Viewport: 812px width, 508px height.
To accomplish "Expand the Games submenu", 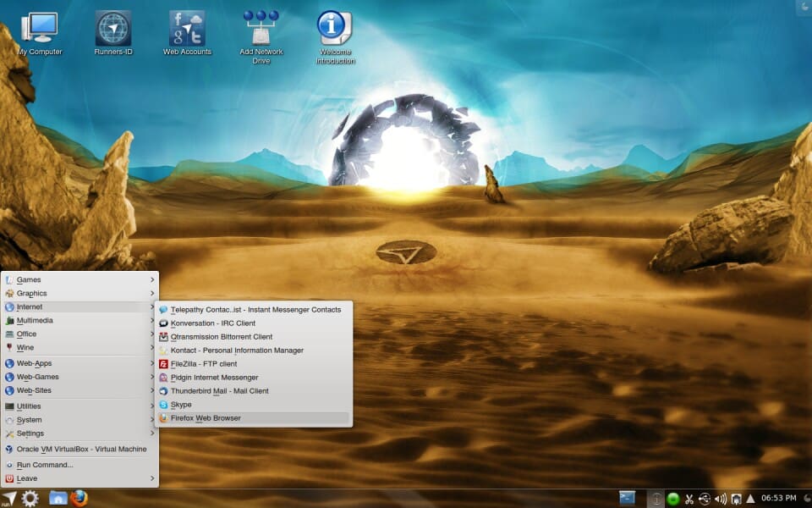I will pyautogui.click(x=80, y=279).
